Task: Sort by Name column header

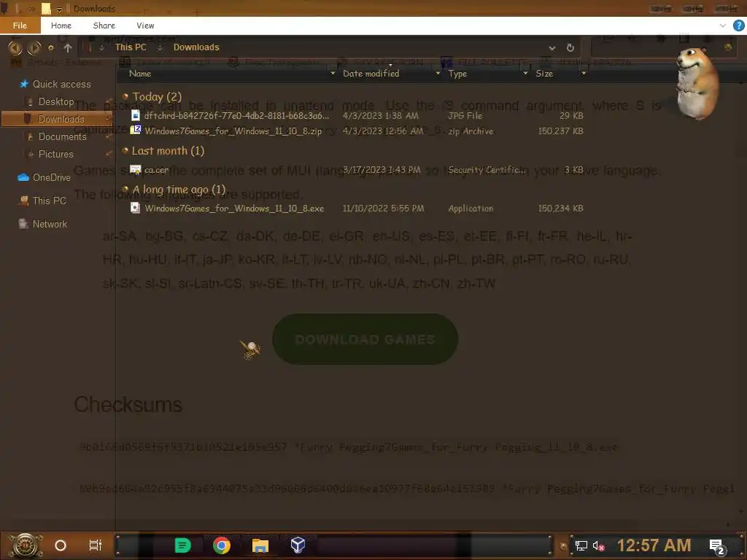Action: click(x=140, y=74)
